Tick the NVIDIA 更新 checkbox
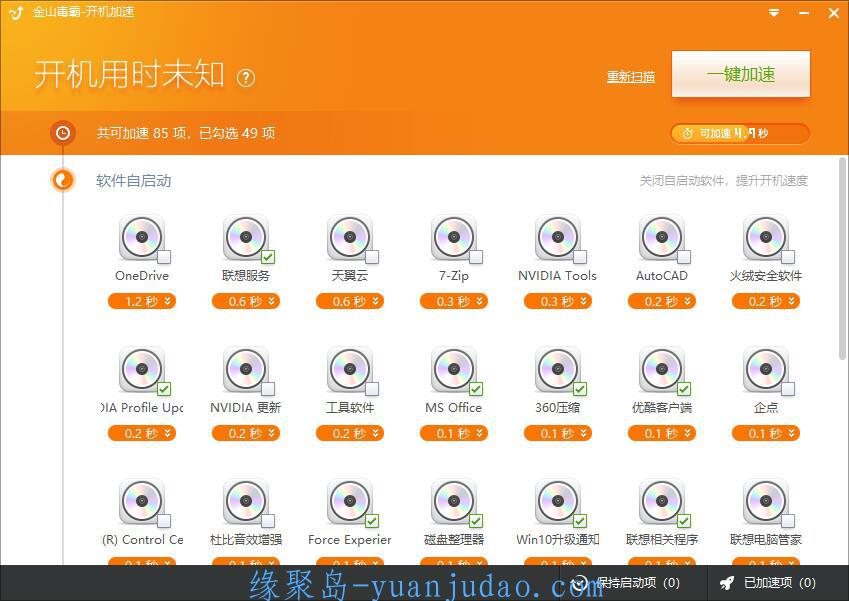849x601 pixels. click(268, 389)
